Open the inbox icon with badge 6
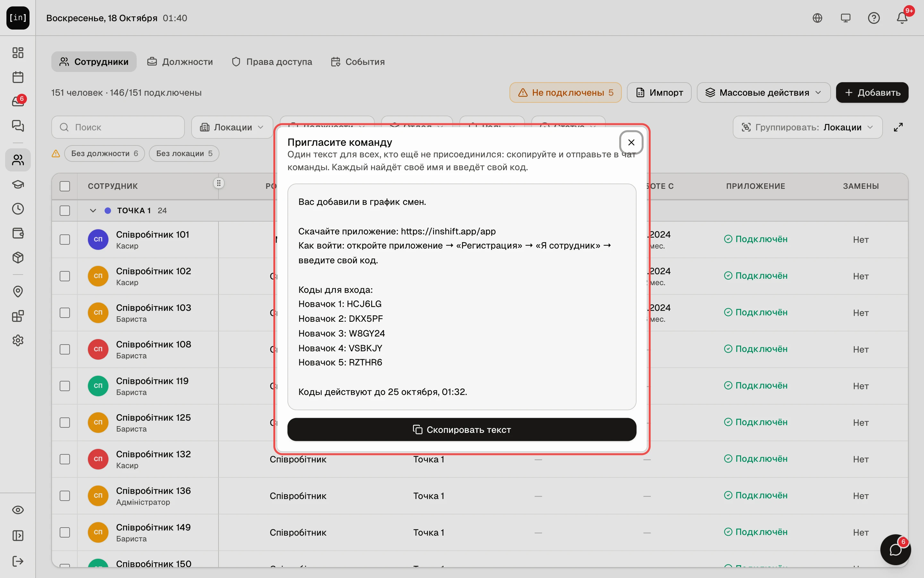The width and height of the screenshot is (924, 578). 18,101
